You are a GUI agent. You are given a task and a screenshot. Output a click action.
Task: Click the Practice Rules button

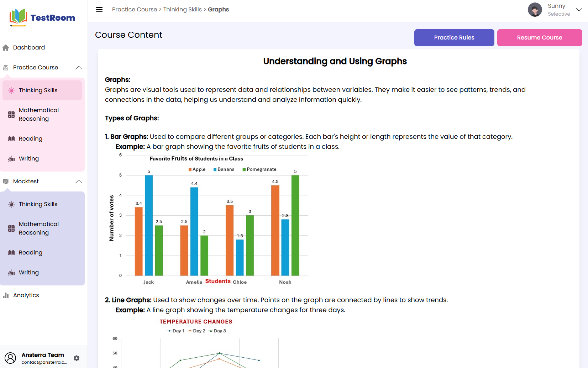pyautogui.click(x=454, y=38)
